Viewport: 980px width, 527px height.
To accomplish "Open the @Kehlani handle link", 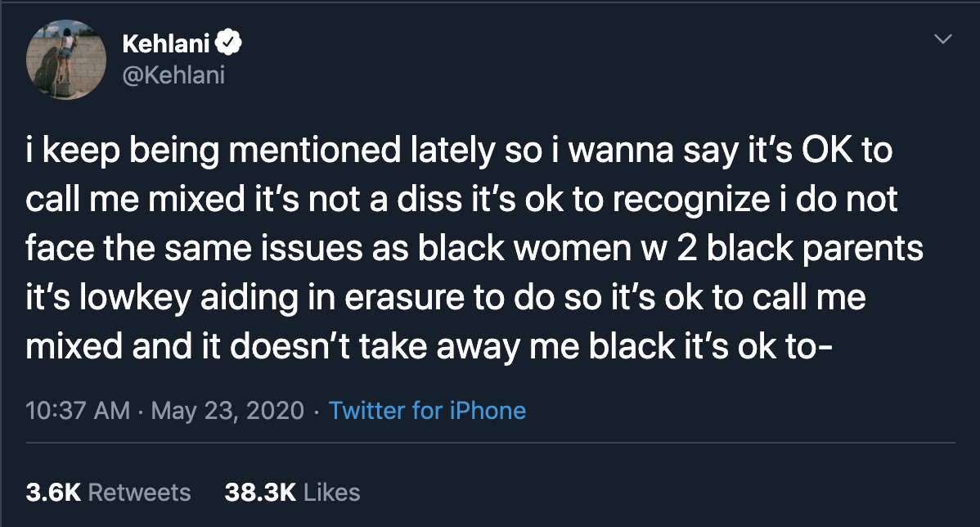I will [x=173, y=74].
